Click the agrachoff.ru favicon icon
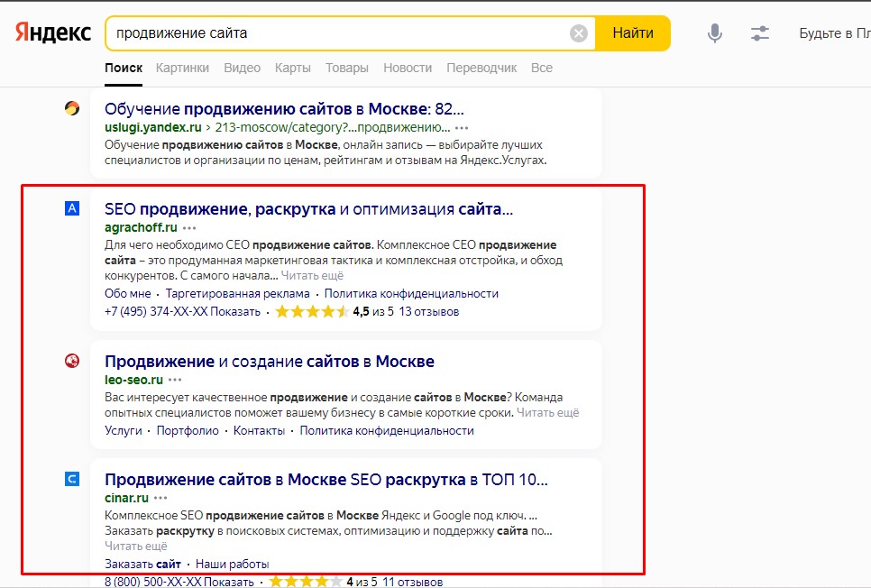The height and width of the screenshot is (588, 871). point(71,208)
